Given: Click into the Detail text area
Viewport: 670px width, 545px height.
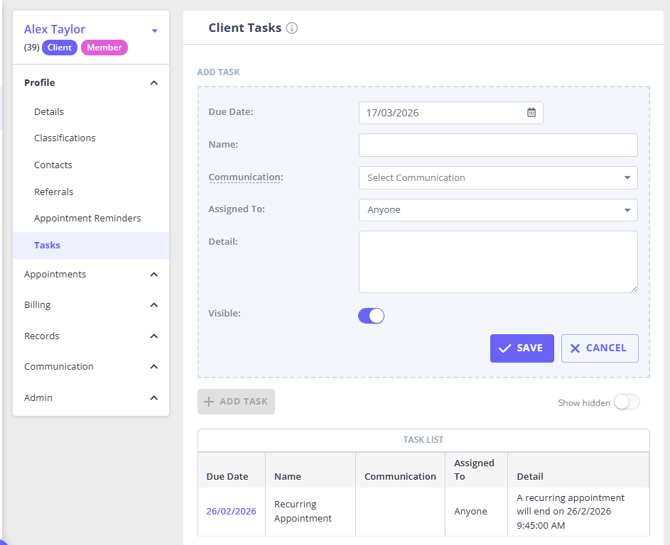Looking at the screenshot, I should click(x=497, y=262).
